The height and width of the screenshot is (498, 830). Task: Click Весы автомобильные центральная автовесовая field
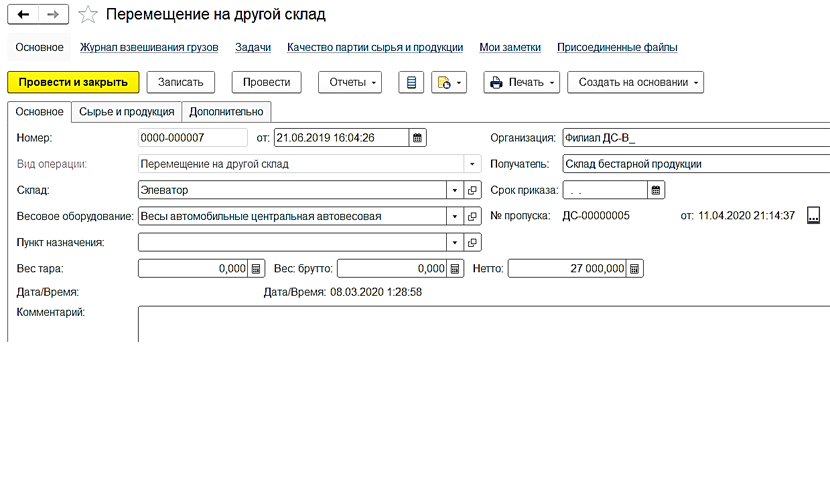click(292, 216)
